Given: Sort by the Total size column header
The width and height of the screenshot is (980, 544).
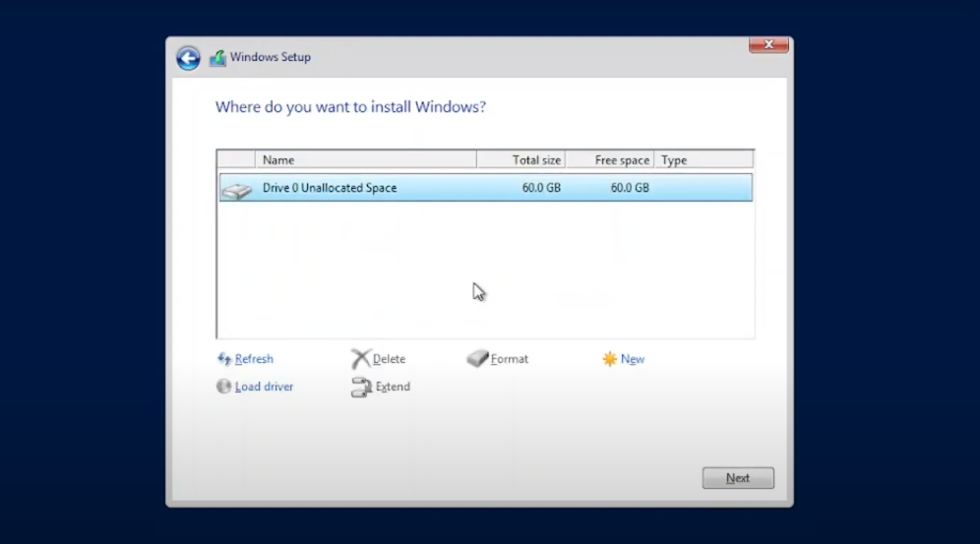Looking at the screenshot, I should 521,160.
